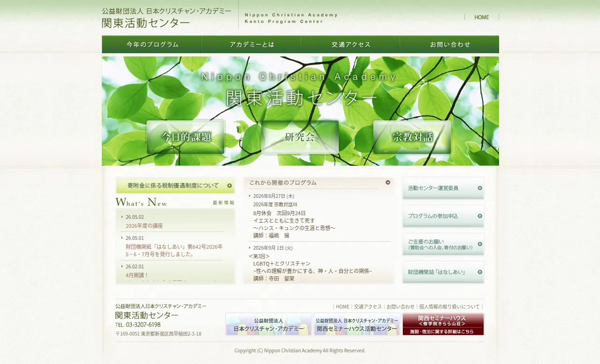Click the 26.05.01 news date
This screenshot has height=364, width=600.
click(135, 238)
